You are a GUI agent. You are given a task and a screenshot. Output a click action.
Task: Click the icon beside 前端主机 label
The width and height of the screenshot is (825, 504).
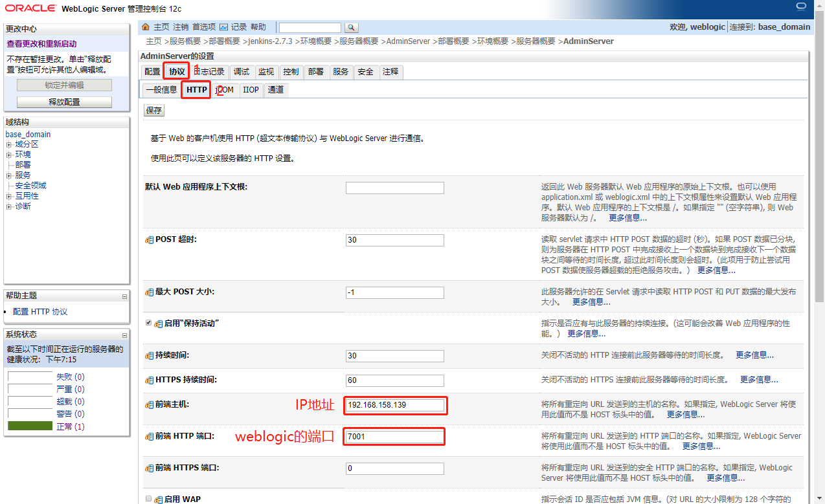coord(149,404)
